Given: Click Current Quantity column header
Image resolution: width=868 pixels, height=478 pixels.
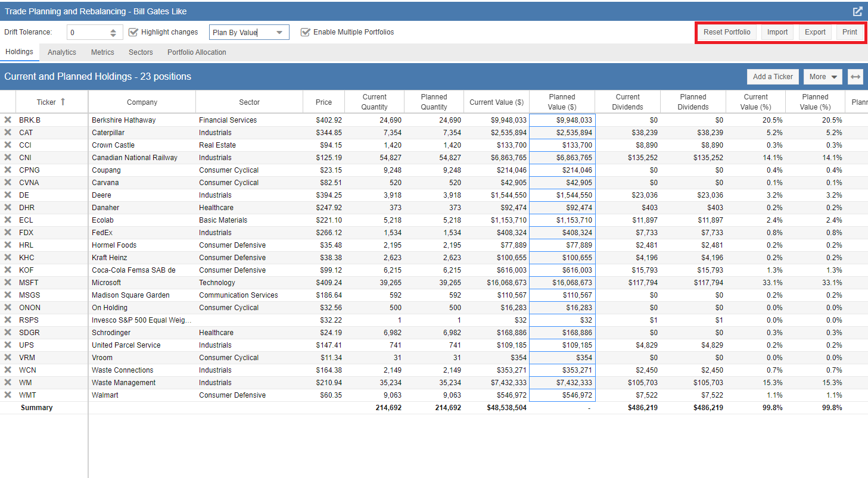Looking at the screenshot, I should (x=374, y=102).
